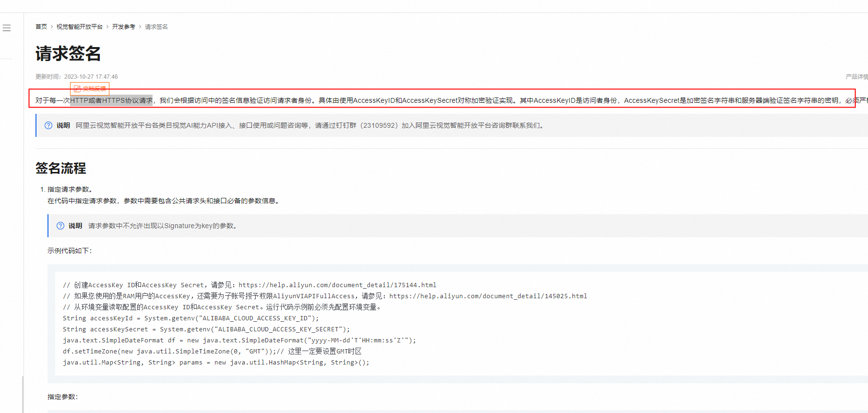Click the 签名流程 section heading
This screenshot has height=413, width=868.
(x=61, y=168)
